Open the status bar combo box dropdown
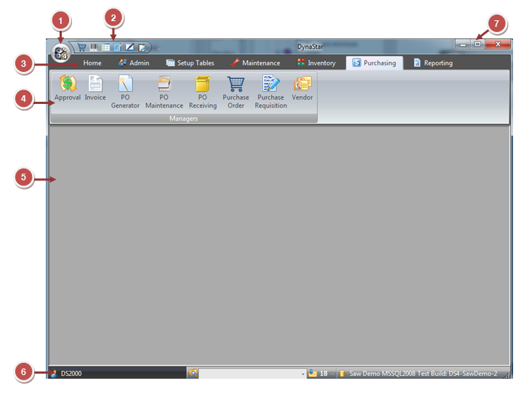Viewport: 532px width, 394px height. 303,374
